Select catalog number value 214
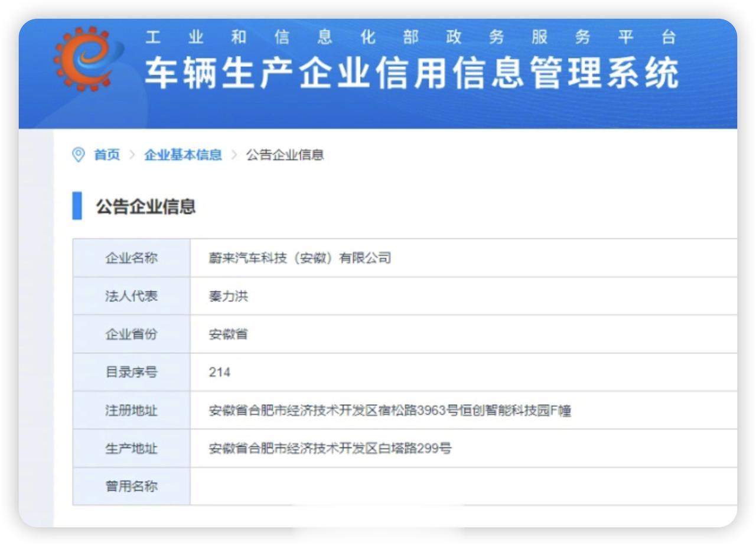756x546 pixels. 219,372
